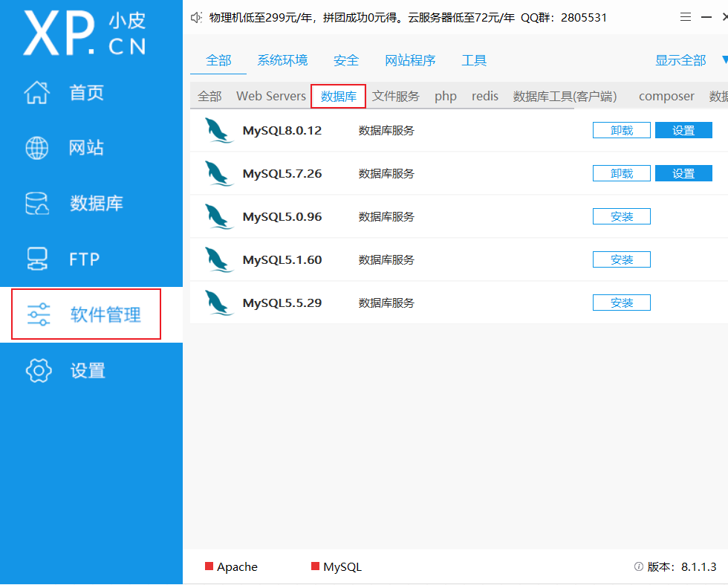This screenshot has width=728, height=585.
Task: Switch to the 系统环境 tab
Action: point(282,60)
